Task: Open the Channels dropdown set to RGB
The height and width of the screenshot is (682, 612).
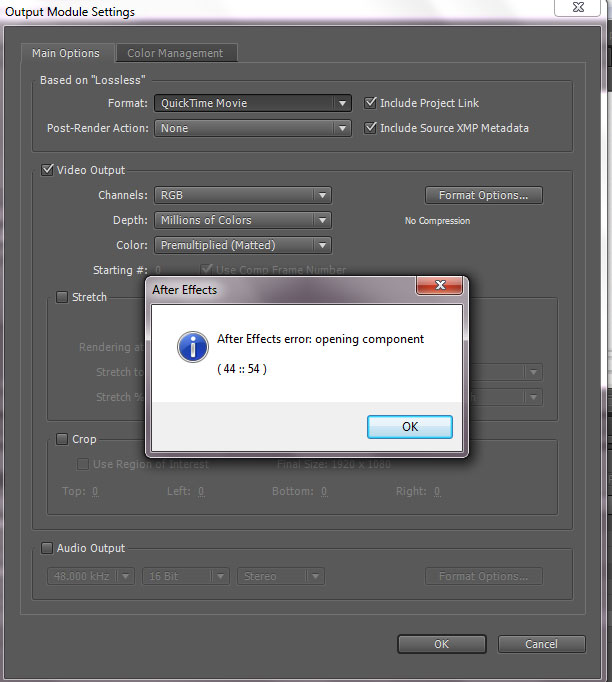Action: pos(243,195)
